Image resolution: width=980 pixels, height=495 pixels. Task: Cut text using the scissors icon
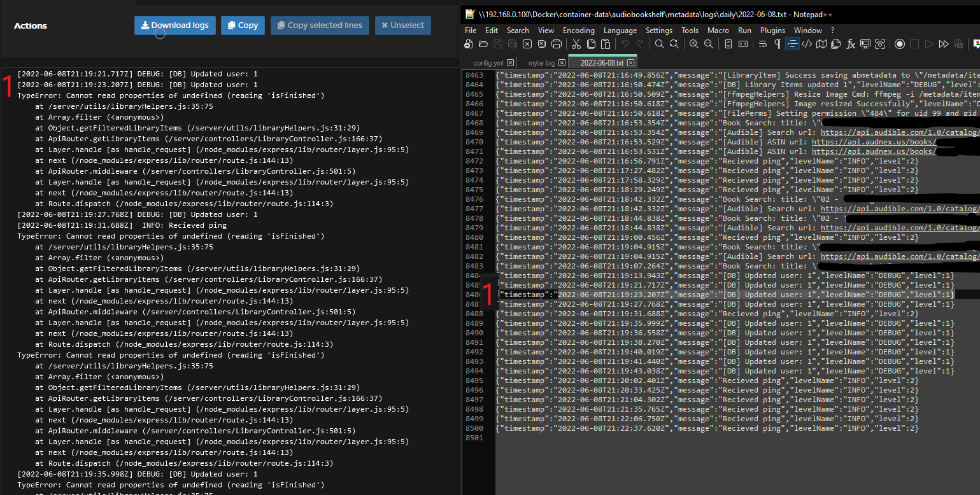coord(576,44)
